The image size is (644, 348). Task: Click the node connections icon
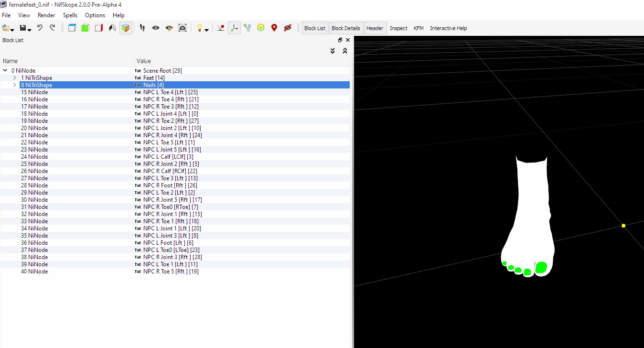[x=247, y=28]
